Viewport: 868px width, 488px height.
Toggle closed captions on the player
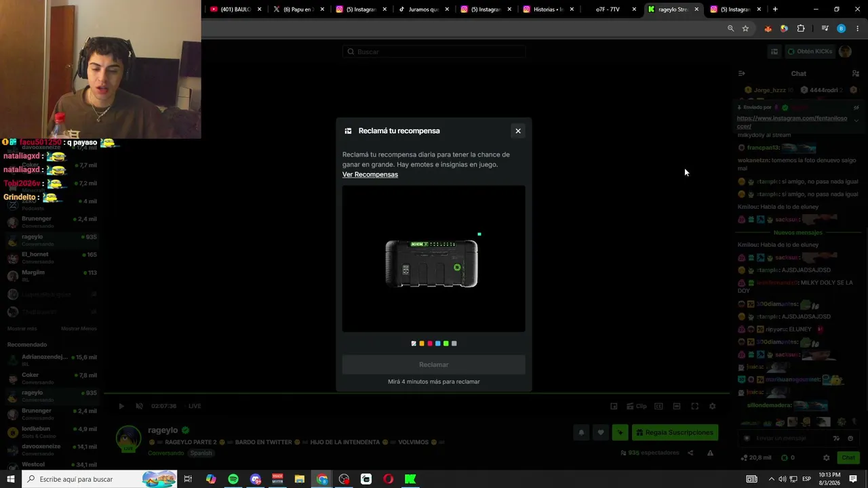658,406
